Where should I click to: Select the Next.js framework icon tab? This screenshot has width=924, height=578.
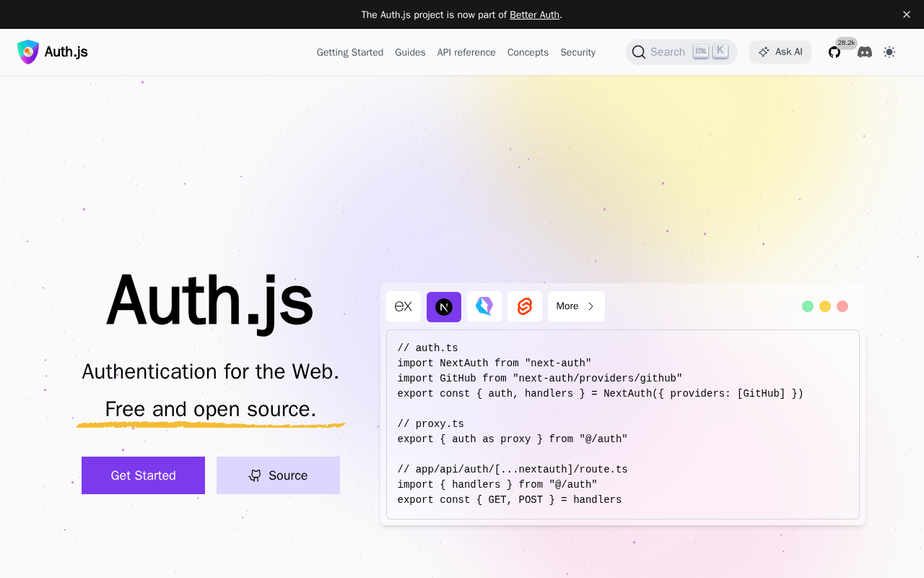click(x=444, y=306)
